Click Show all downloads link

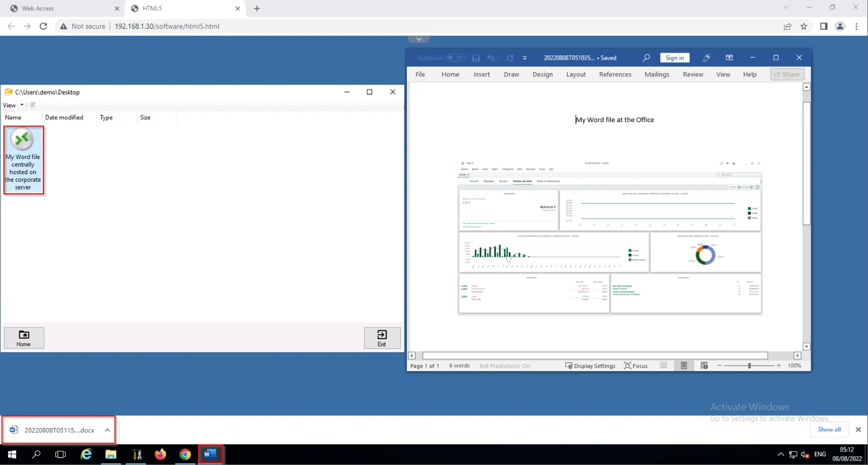pos(829,429)
